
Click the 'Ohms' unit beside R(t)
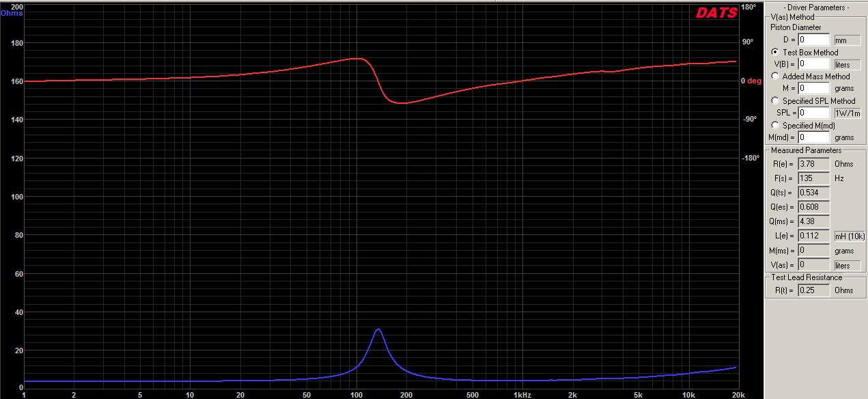(844, 290)
